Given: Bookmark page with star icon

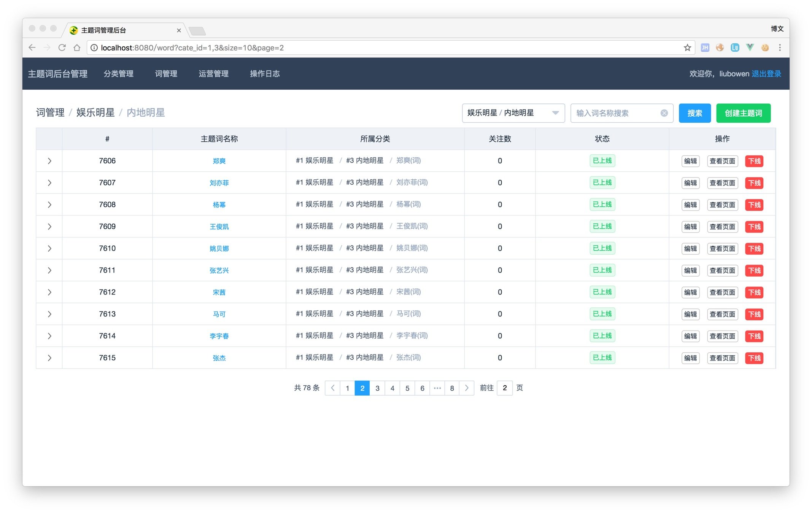Looking at the screenshot, I should pos(687,47).
